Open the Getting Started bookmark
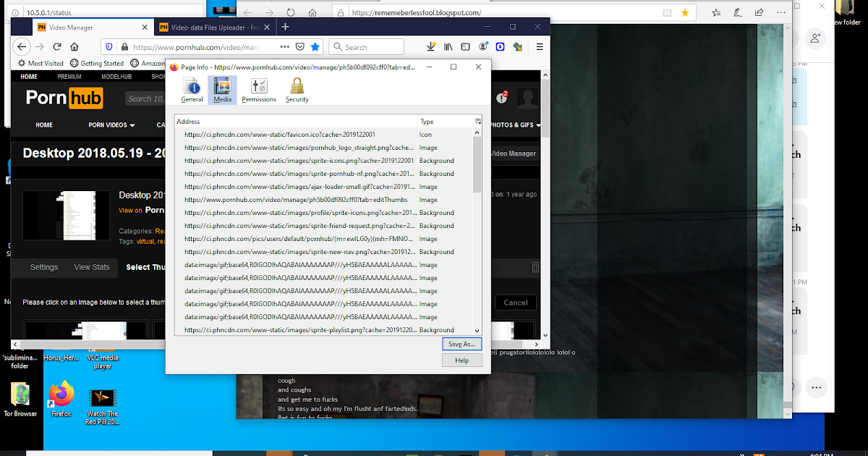The width and height of the screenshot is (868, 456). (97, 64)
